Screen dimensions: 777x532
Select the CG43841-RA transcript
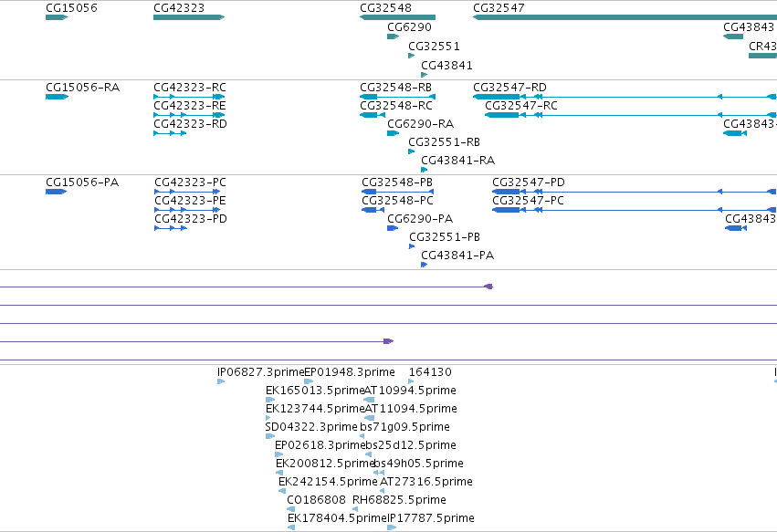coord(425,170)
